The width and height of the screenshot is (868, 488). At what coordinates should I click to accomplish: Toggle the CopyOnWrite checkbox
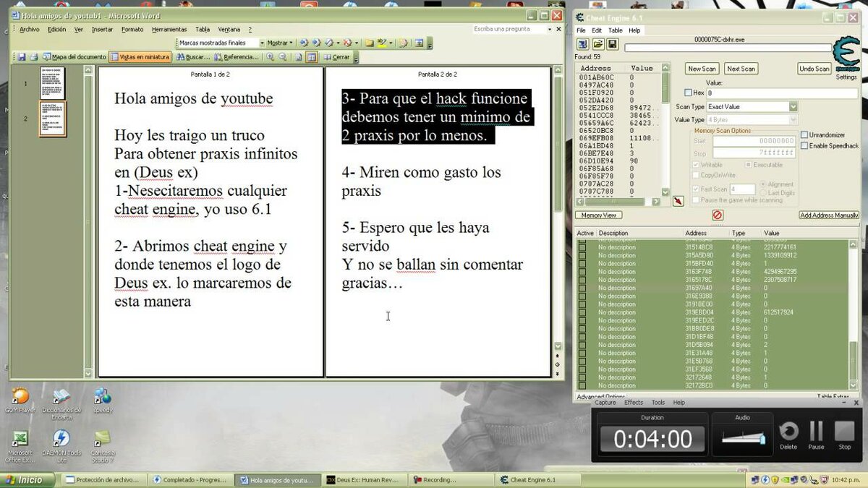[696, 175]
